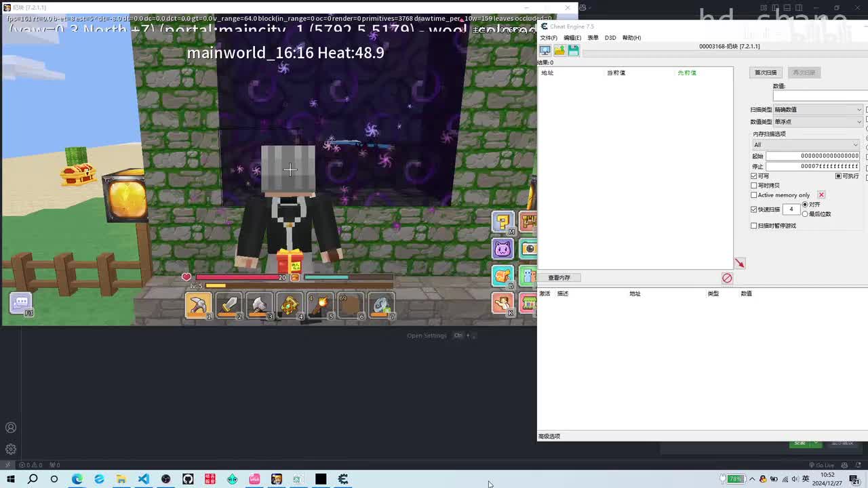The height and width of the screenshot is (488, 868).
Task: Open Microsoft Edge from the taskbar
Action: pyautogui.click(x=77, y=479)
